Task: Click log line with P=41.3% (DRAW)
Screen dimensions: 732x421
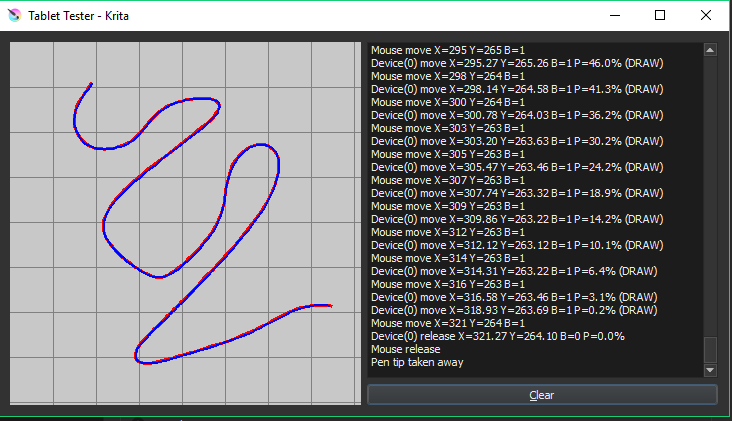Action: click(517, 89)
